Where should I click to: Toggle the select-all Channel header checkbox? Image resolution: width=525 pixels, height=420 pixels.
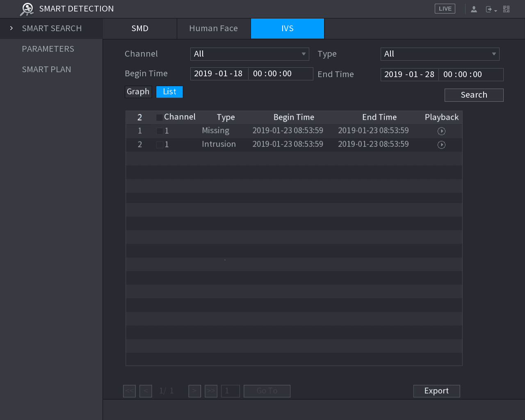[159, 118]
